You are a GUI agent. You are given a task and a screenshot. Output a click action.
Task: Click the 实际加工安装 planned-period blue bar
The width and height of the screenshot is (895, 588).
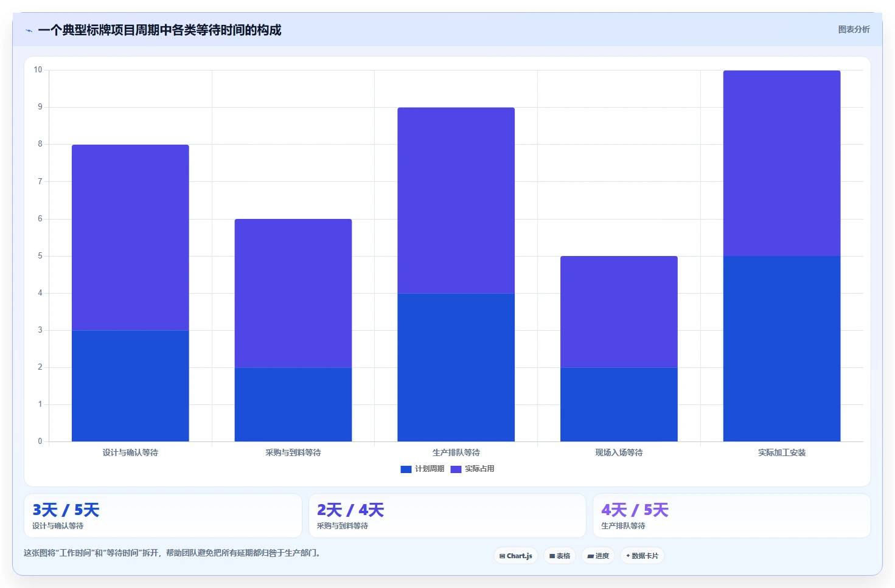point(782,348)
